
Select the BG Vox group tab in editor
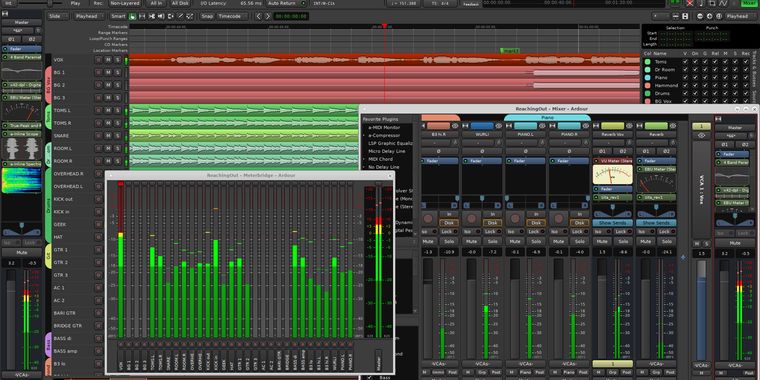(x=48, y=85)
